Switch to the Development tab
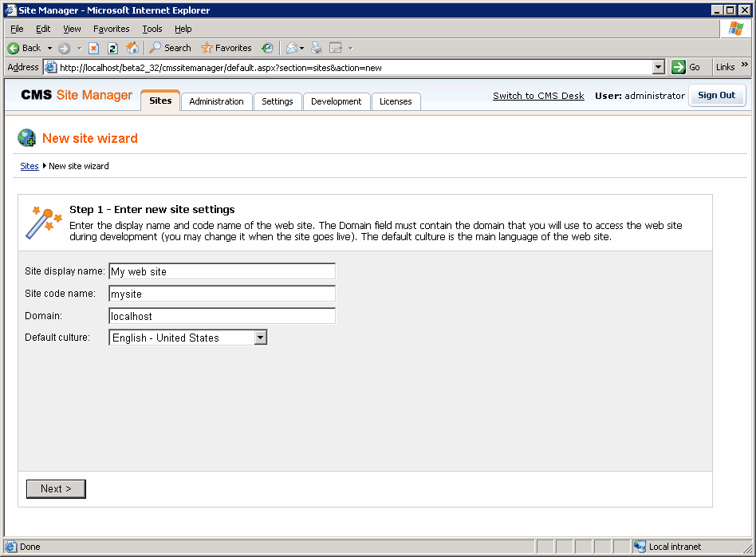 pyautogui.click(x=336, y=101)
